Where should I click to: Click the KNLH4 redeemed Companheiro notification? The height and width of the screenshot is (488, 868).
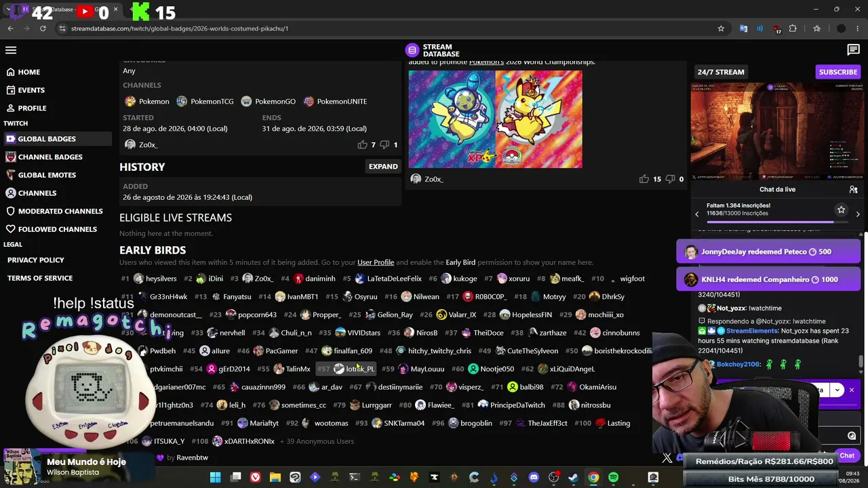(768, 279)
